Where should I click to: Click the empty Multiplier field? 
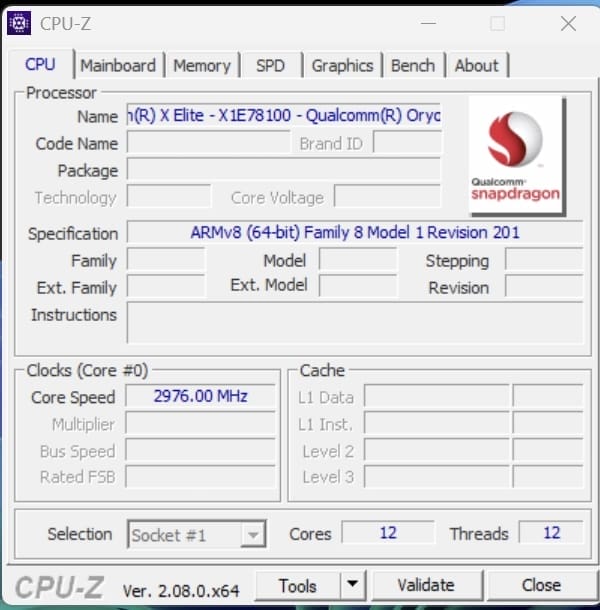[x=200, y=423]
